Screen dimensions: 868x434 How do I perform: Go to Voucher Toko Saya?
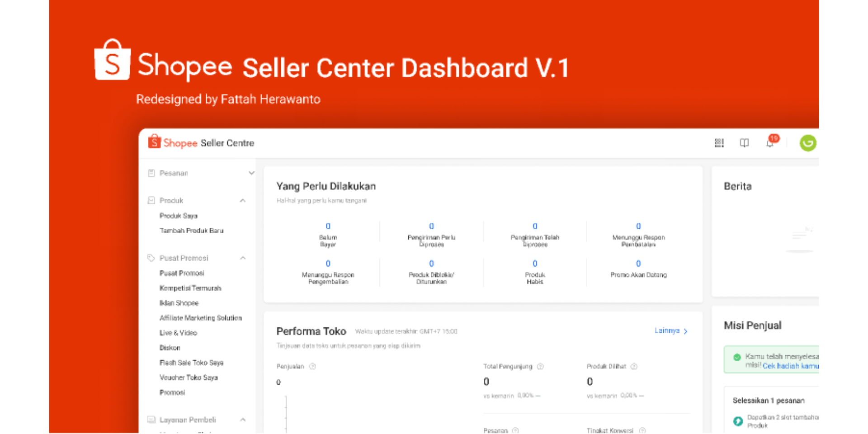(x=189, y=377)
